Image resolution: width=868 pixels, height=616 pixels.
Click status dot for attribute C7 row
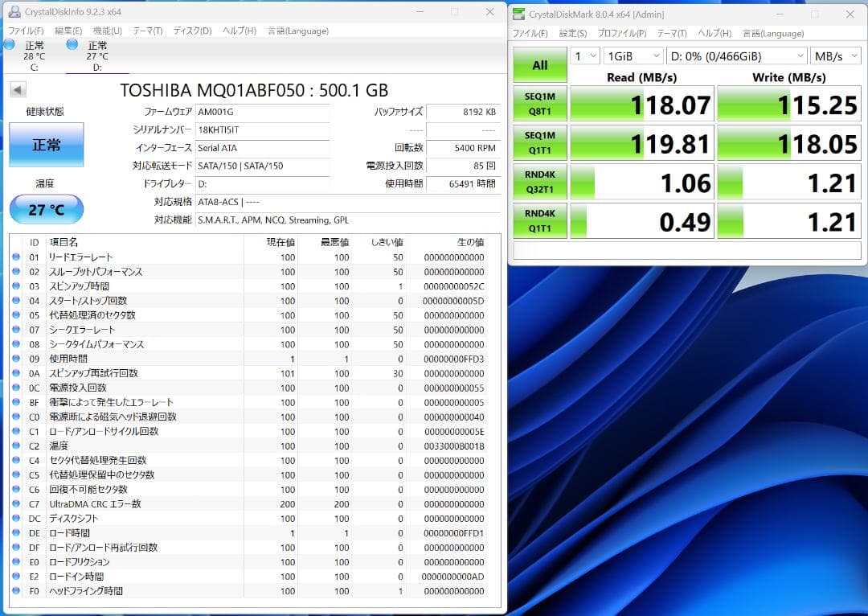click(x=16, y=504)
